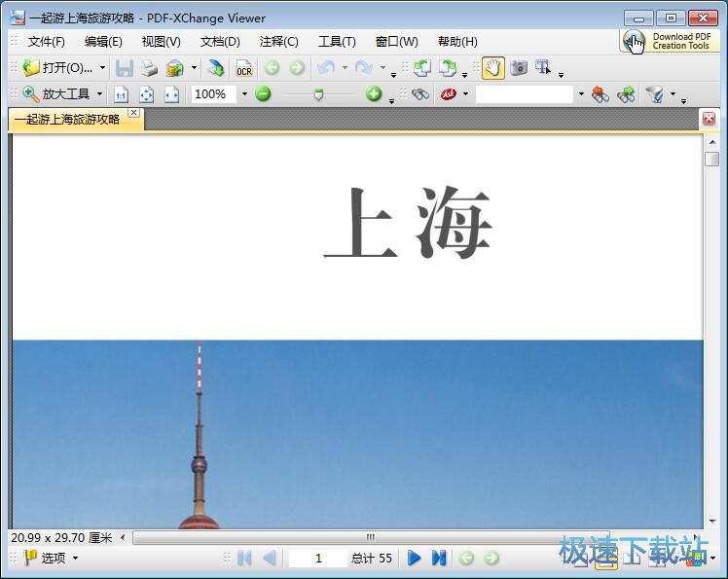Click the toolbar's previous view arrow
The image size is (728, 579).
point(272,68)
